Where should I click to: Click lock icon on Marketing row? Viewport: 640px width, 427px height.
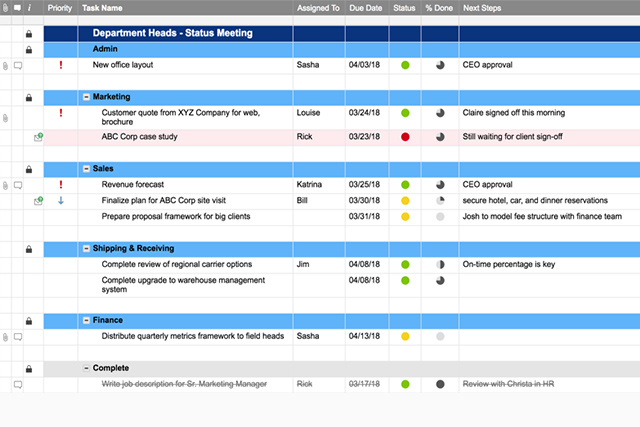click(29, 98)
